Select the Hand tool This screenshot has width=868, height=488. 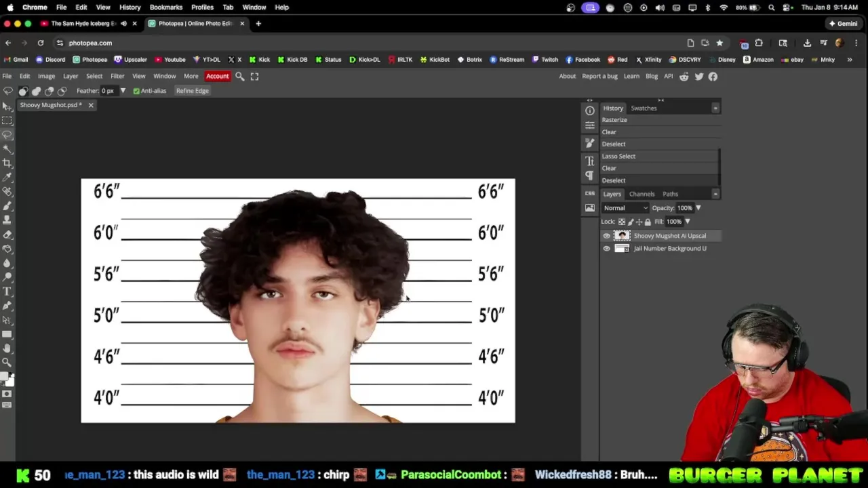click(7, 348)
